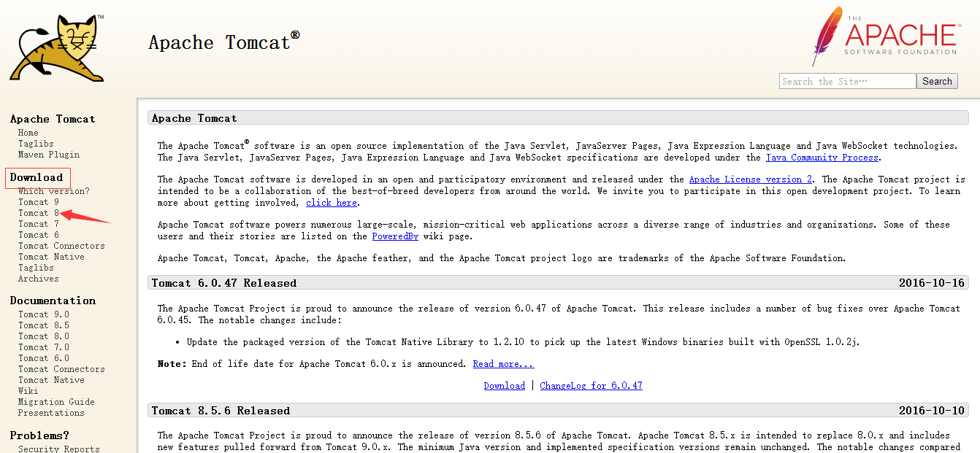Open the Presentations link

coord(51,413)
